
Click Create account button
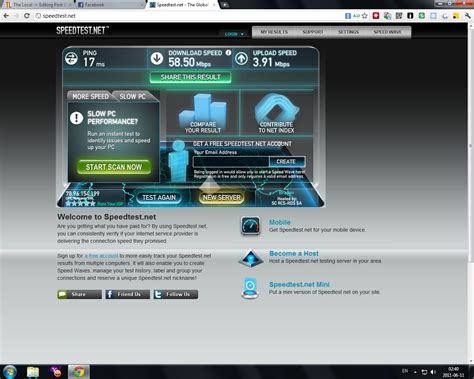286,162
